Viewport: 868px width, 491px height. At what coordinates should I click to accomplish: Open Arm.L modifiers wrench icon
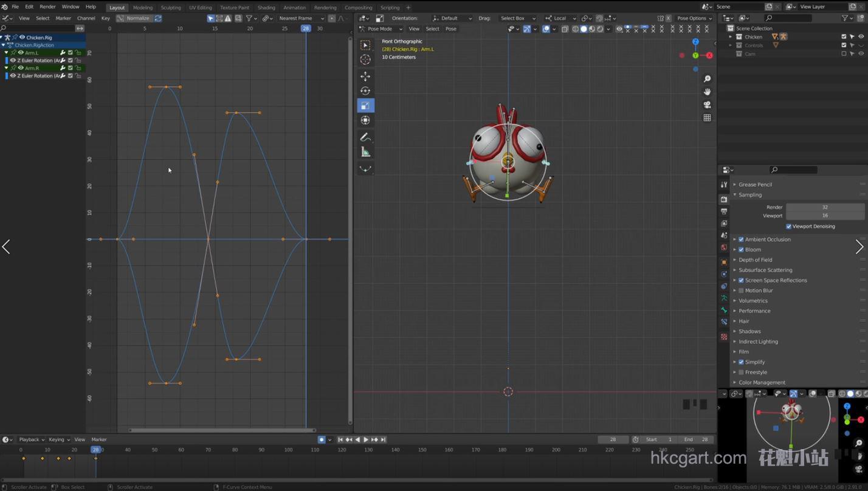(x=63, y=53)
